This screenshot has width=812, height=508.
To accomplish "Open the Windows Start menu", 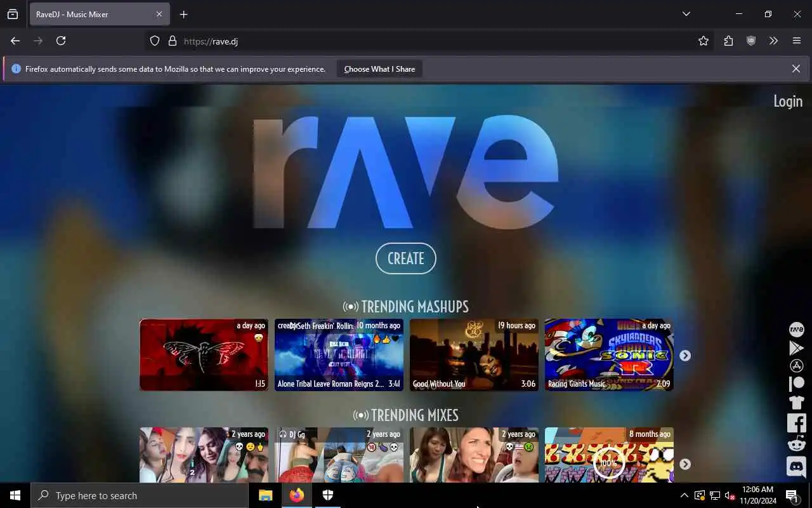I will coord(15,495).
